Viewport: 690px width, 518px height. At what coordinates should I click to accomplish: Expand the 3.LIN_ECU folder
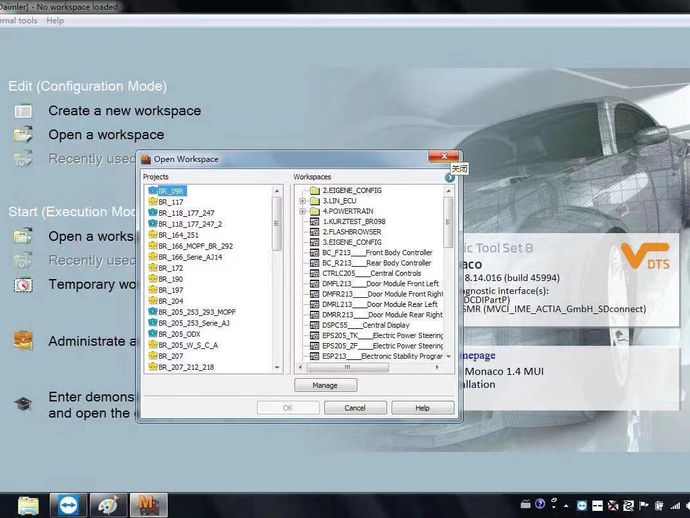click(302, 201)
